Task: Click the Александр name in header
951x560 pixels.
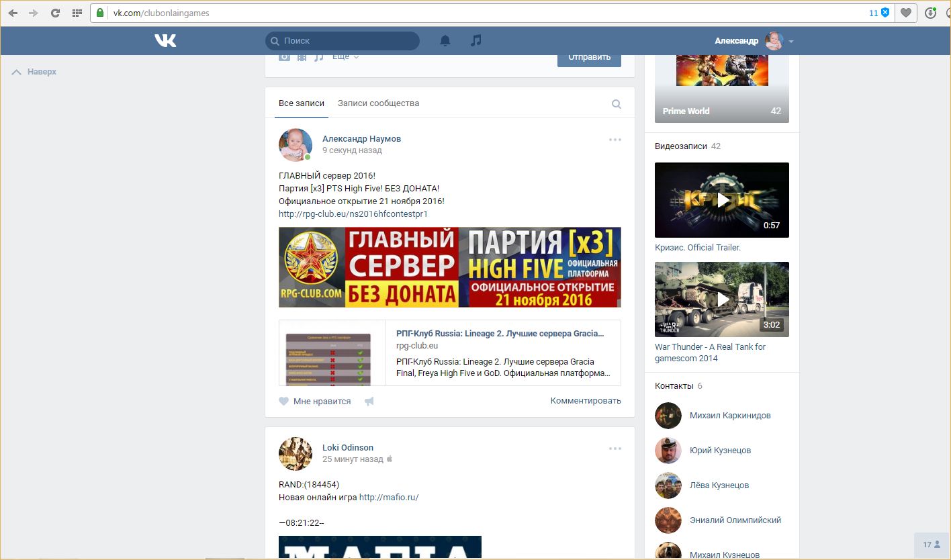Action: pyautogui.click(x=737, y=41)
